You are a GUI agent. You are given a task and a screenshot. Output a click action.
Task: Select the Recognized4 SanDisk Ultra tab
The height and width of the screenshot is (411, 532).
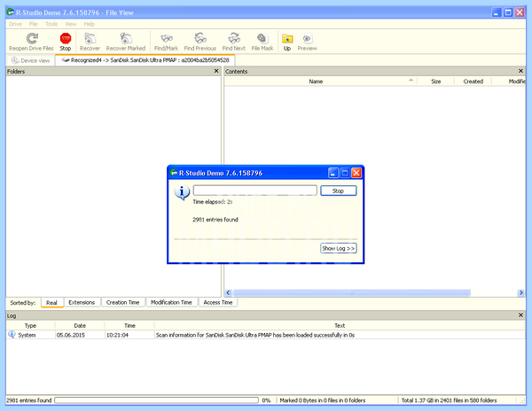tap(145, 60)
